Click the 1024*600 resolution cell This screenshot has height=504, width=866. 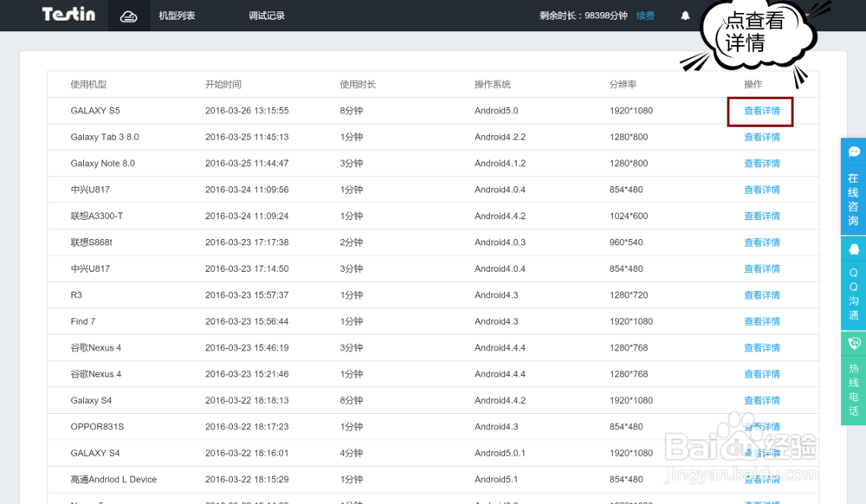[x=629, y=216]
